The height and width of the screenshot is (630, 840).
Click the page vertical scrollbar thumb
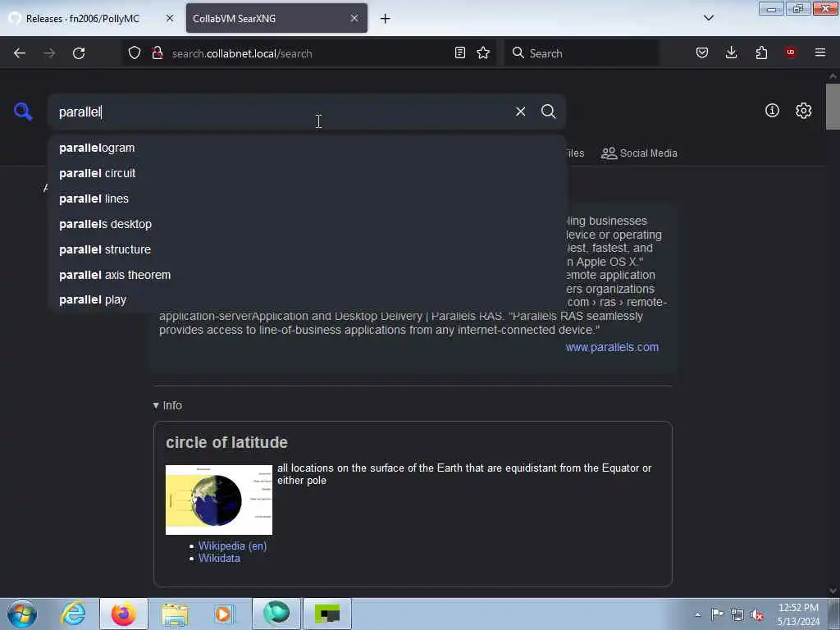pyautogui.click(x=833, y=107)
